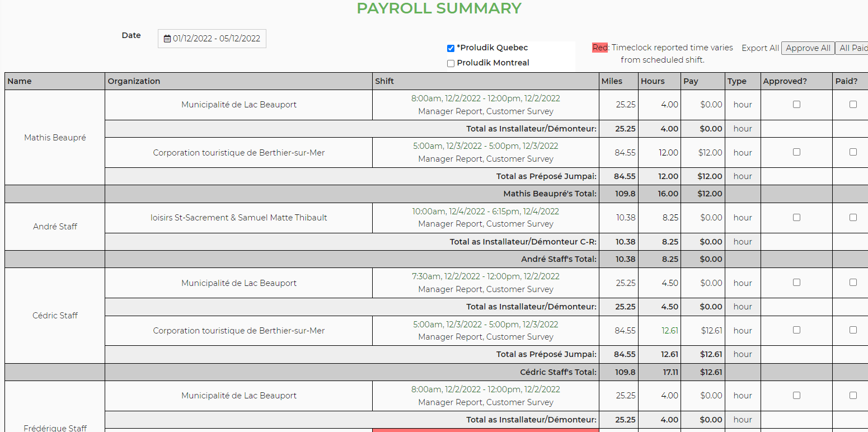Open Mathis Beaupré's 8:00am shift link

[485, 98]
